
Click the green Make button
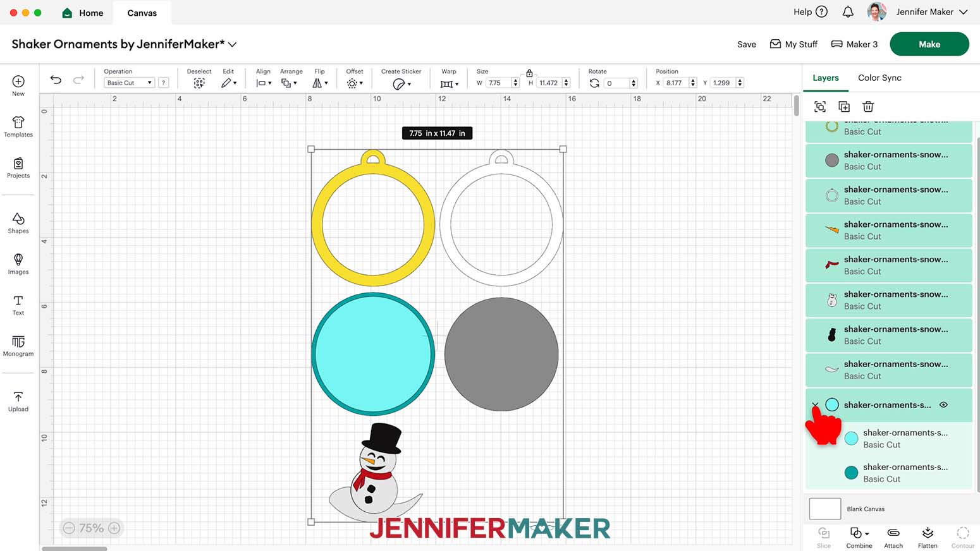click(929, 44)
